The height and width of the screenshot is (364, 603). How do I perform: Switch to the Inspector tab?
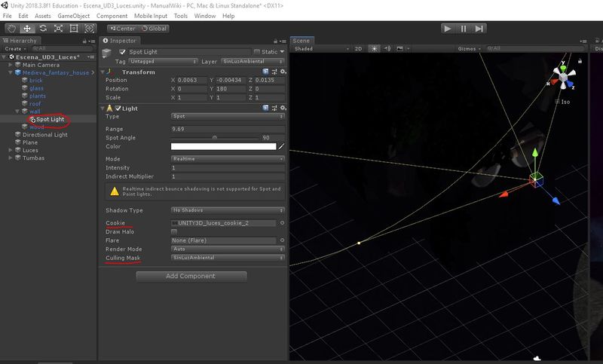click(120, 41)
